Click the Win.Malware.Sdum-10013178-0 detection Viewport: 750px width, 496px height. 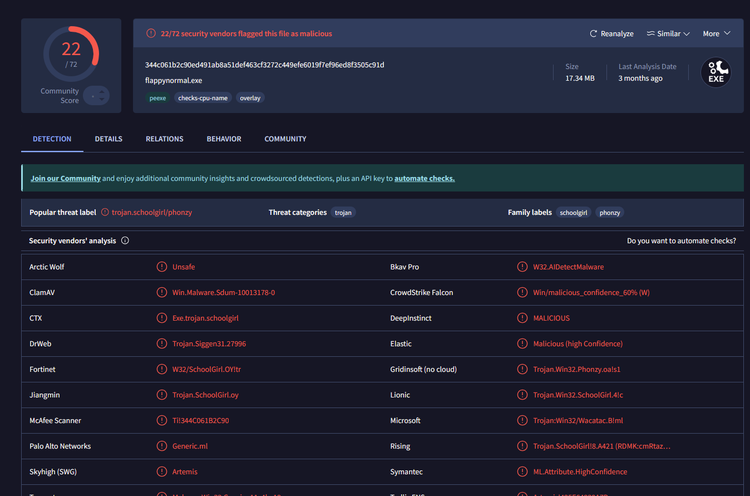[x=223, y=292]
